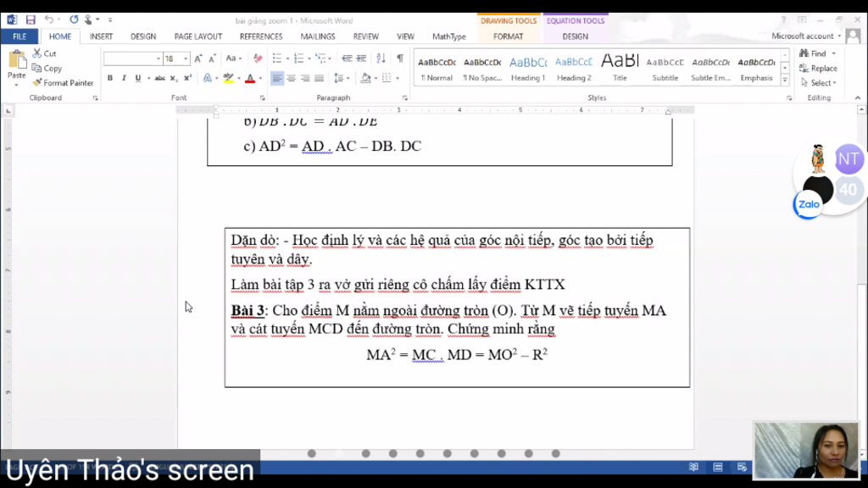Activate Format Painter brush

[63, 83]
